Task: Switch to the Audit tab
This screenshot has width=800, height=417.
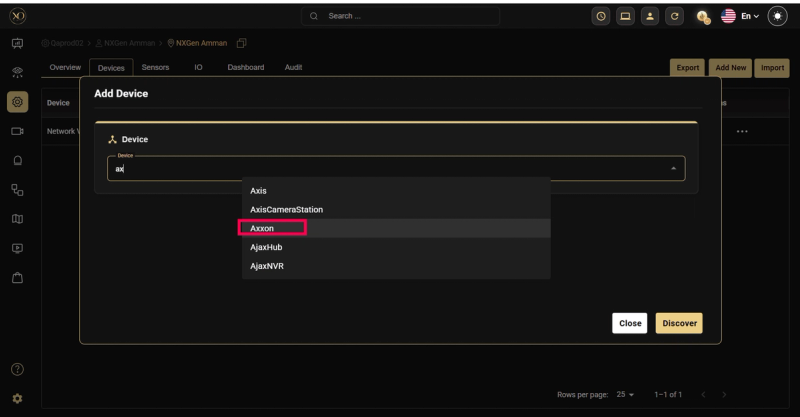Action: (x=293, y=67)
